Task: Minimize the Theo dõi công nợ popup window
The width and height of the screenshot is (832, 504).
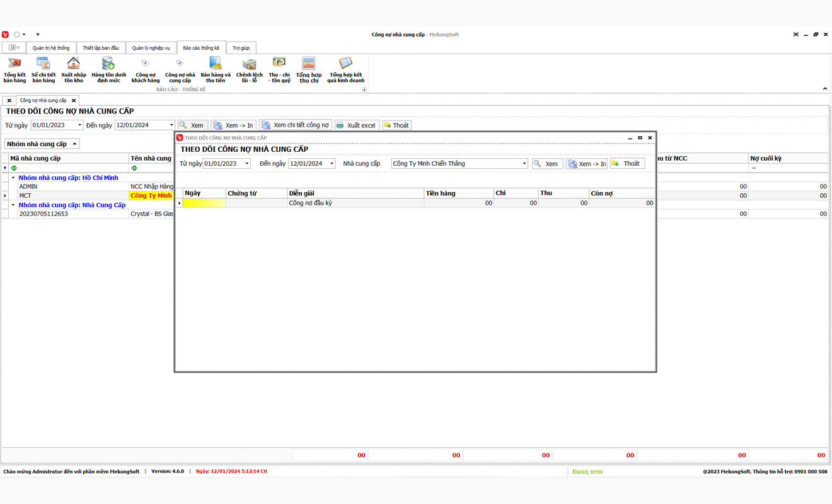Action: (x=630, y=138)
